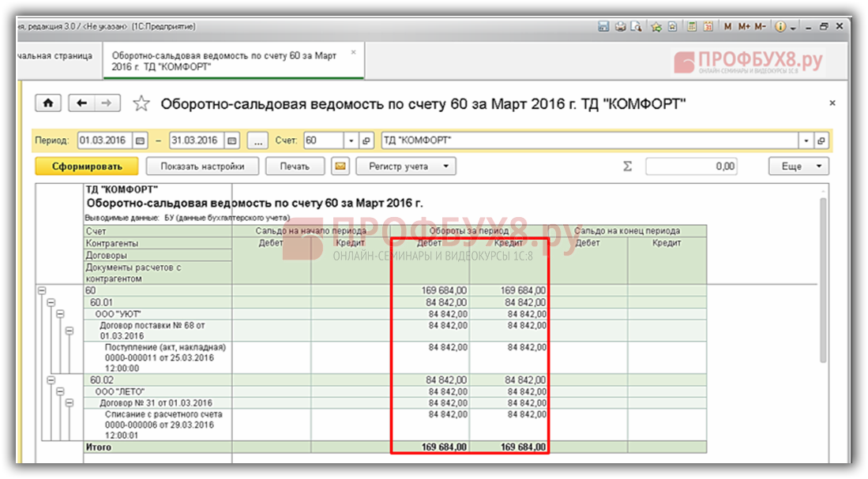Viewport: 868px width, 479px height.
Task: Switch to the Начальная страница tab
Action: point(55,57)
